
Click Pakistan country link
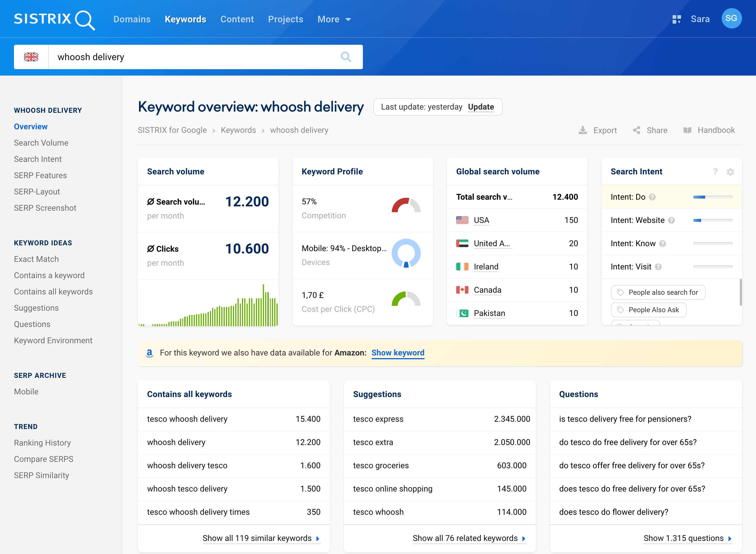pyautogui.click(x=489, y=313)
